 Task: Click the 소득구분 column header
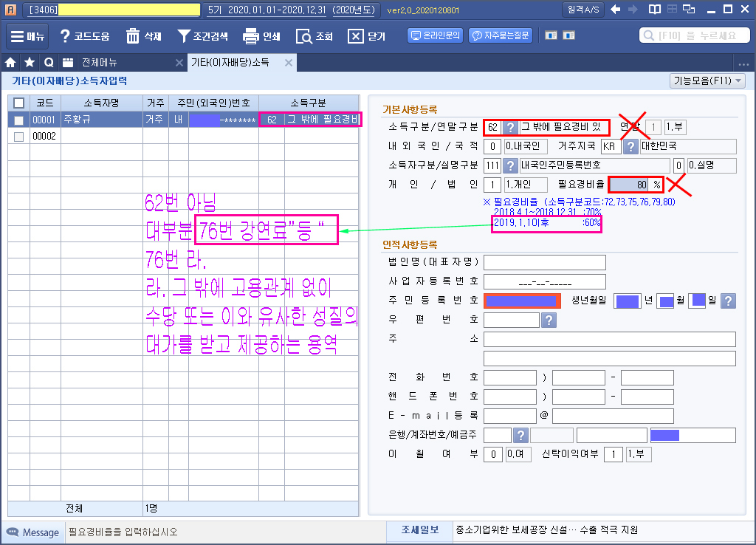(309, 103)
